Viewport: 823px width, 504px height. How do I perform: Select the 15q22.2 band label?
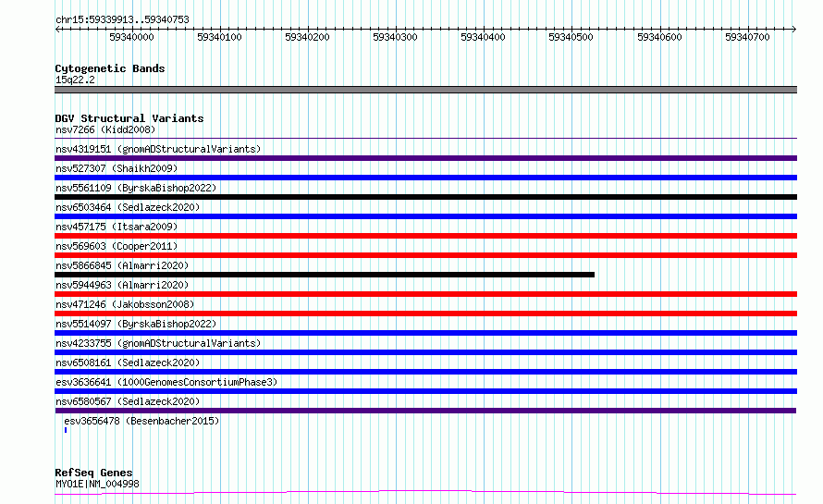click(75, 80)
